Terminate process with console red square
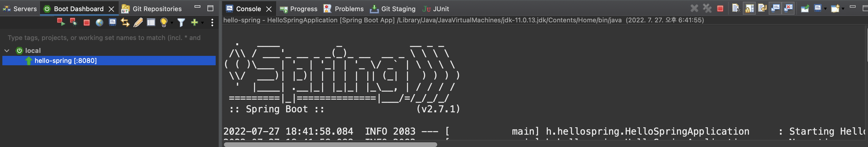 click(x=720, y=9)
